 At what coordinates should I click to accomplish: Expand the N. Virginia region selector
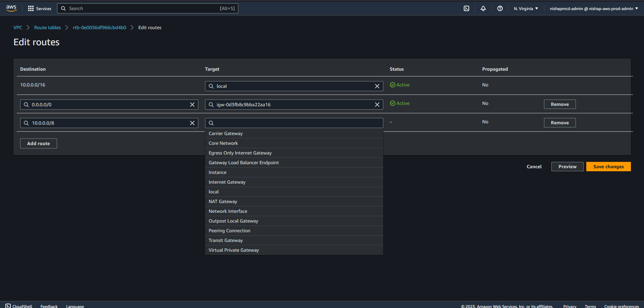pos(526,8)
